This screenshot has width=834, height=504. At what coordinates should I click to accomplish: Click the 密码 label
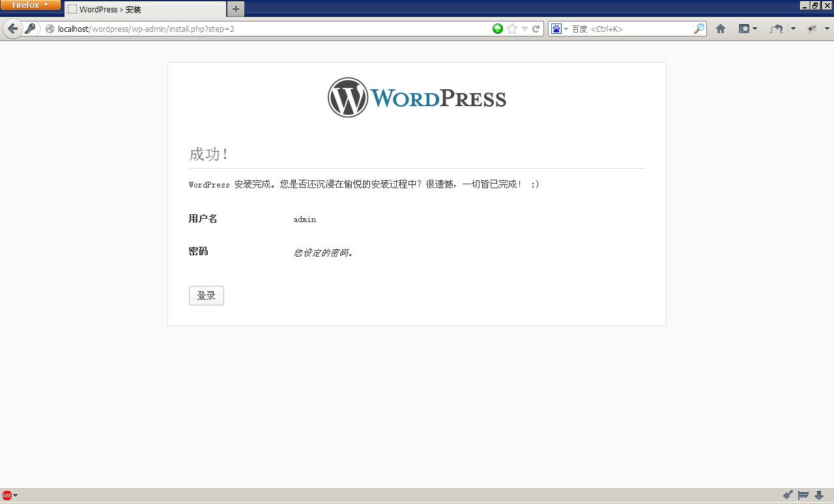point(198,251)
